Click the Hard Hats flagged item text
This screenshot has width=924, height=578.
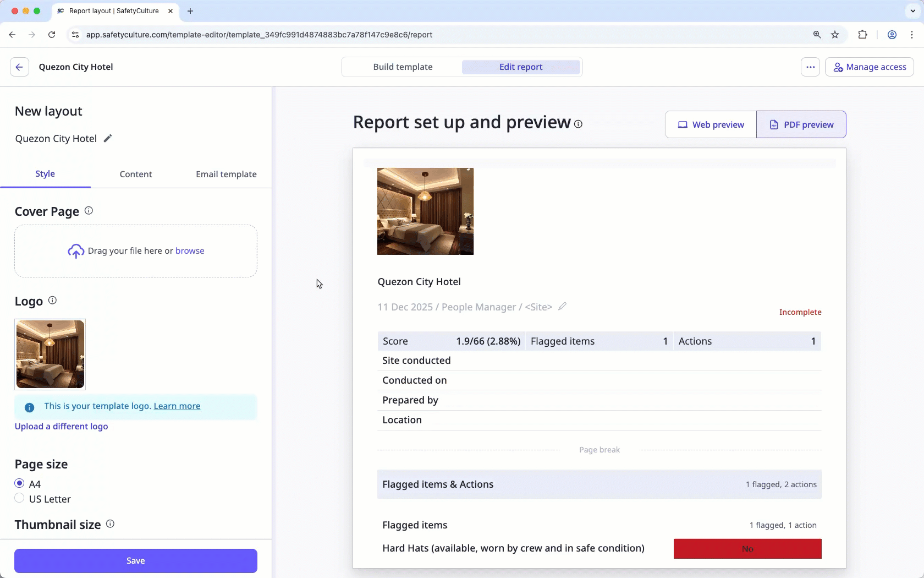click(513, 548)
